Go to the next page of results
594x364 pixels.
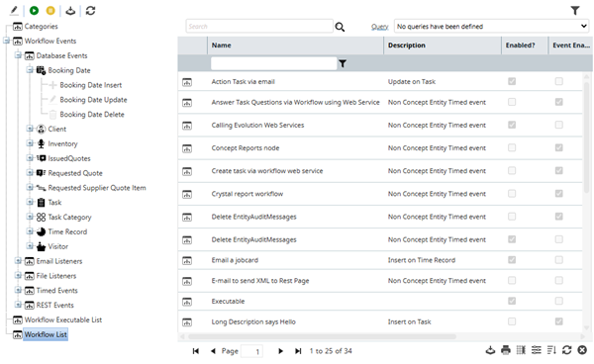tap(280, 351)
